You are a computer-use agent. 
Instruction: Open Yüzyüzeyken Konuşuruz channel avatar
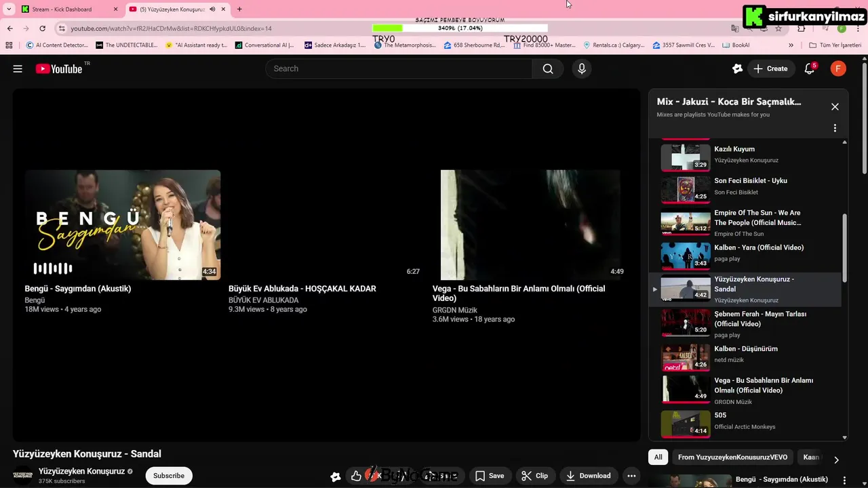(23, 476)
